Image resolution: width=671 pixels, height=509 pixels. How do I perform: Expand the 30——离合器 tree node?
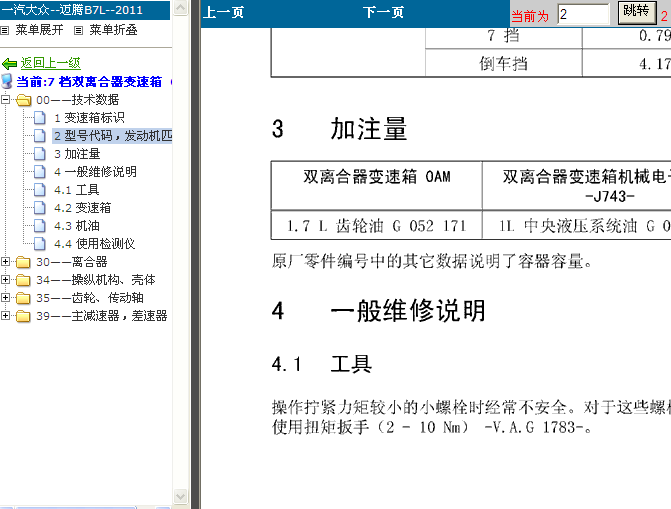coord(5,261)
